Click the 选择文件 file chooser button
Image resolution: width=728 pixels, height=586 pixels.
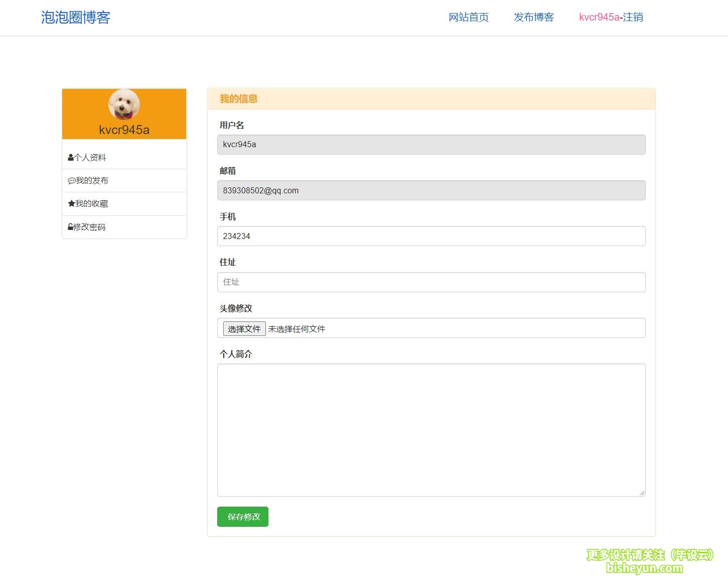pyautogui.click(x=244, y=329)
